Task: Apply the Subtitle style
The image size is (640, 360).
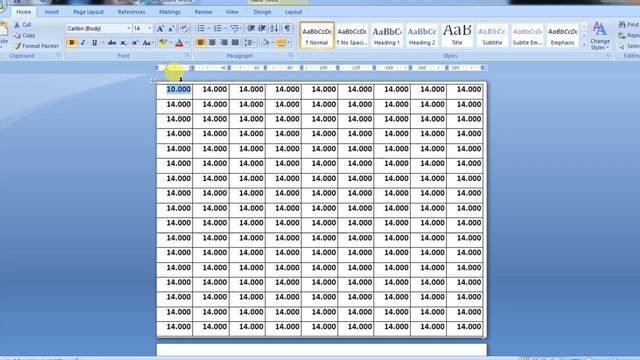Action: tap(492, 36)
